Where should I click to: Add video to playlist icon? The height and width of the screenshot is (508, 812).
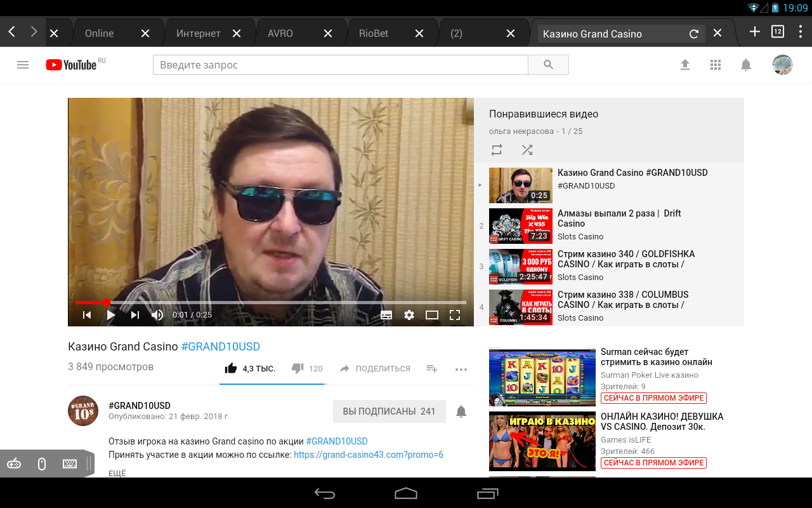pyautogui.click(x=432, y=368)
